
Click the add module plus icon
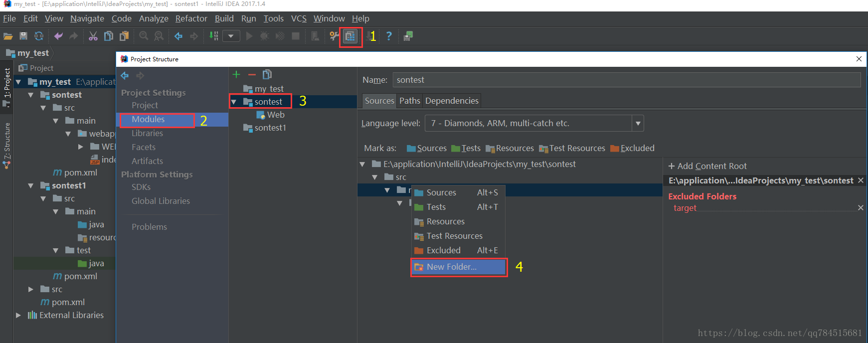point(236,74)
